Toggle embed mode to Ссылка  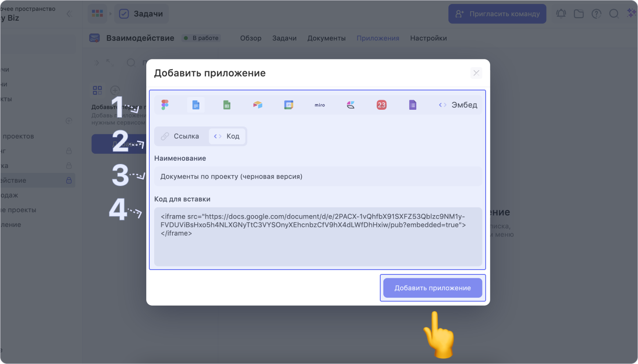180,136
